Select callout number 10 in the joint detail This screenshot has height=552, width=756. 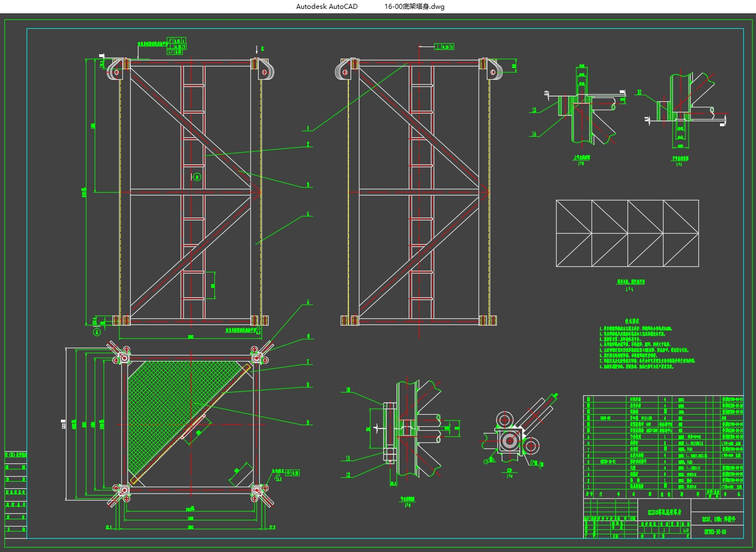click(348, 390)
